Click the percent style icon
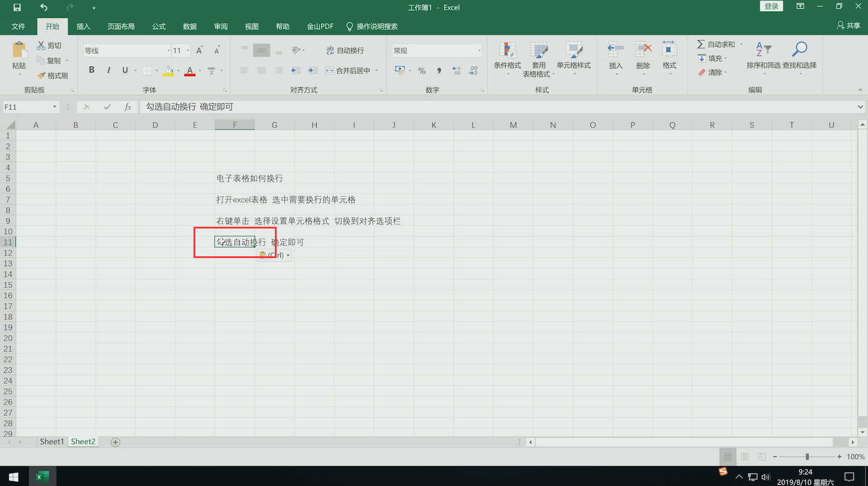The height and width of the screenshot is (486, 868). (x=422, y=71)
